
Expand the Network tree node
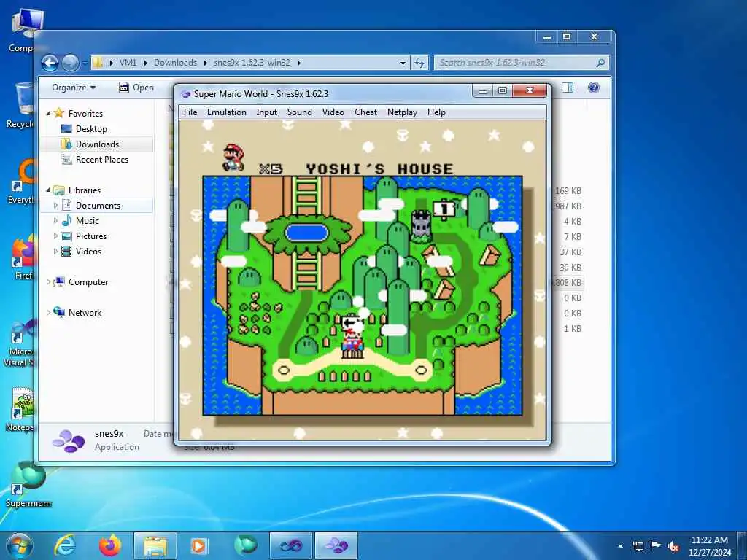[48, 313]
